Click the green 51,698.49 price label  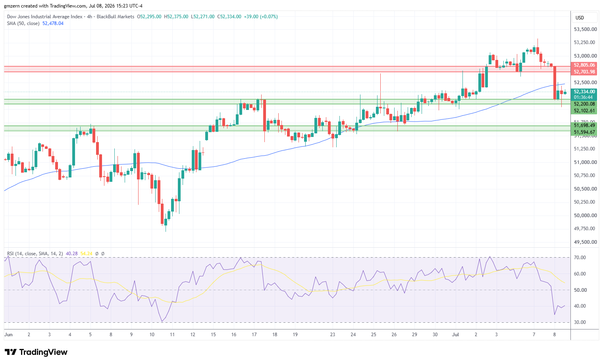[x=584, y=125]
